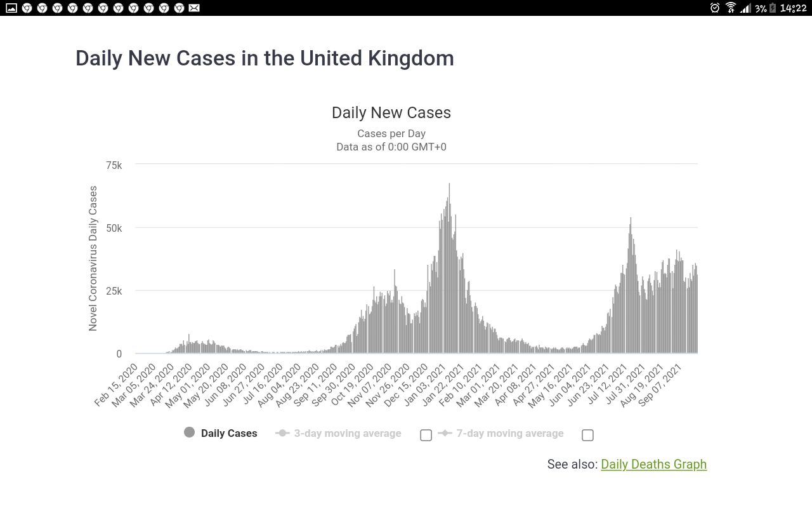This screenshot has width=812, height=508.
Task: Toggle the Daily Cases legend label
Action: pyautogui.click(x=229, y=433)
